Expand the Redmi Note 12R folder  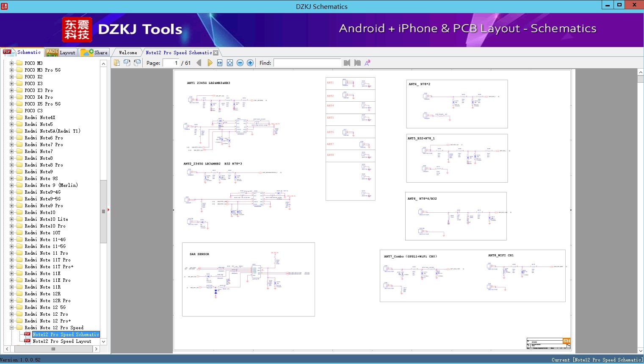12,294
